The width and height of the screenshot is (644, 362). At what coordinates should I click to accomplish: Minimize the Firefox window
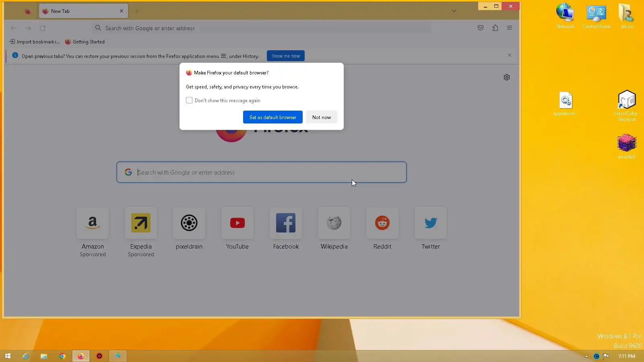click(x=485, y=6)
